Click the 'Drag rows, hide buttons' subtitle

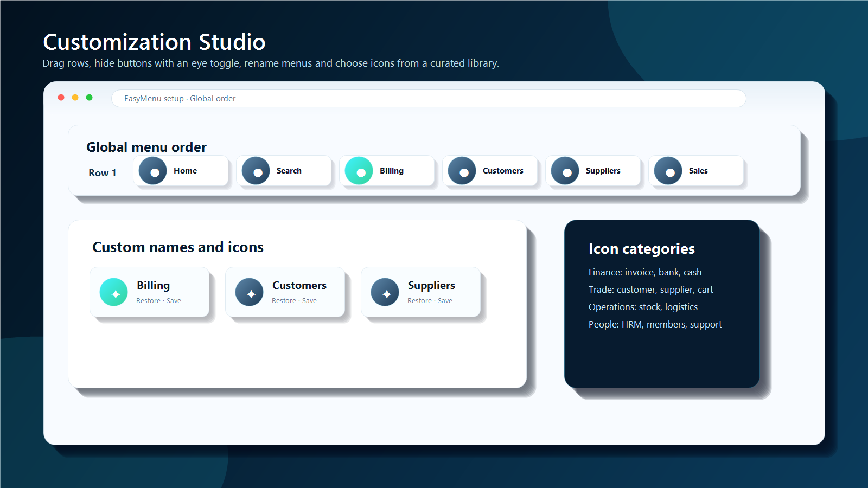pyautogui.click(x=271, y=63)
